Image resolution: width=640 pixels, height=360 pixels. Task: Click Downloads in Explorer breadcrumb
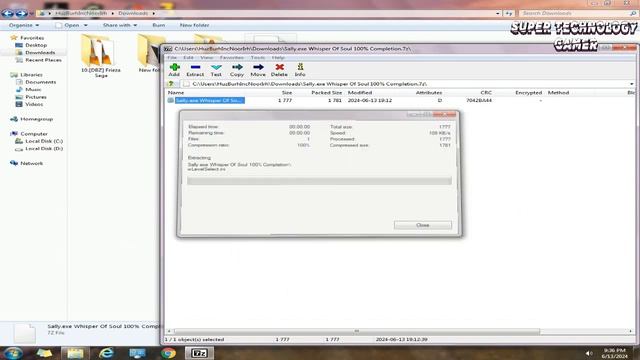133,13
